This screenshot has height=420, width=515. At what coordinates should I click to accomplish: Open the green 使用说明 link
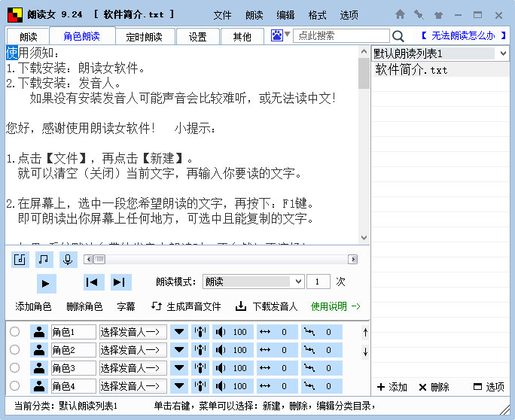(x=335, y=306)
